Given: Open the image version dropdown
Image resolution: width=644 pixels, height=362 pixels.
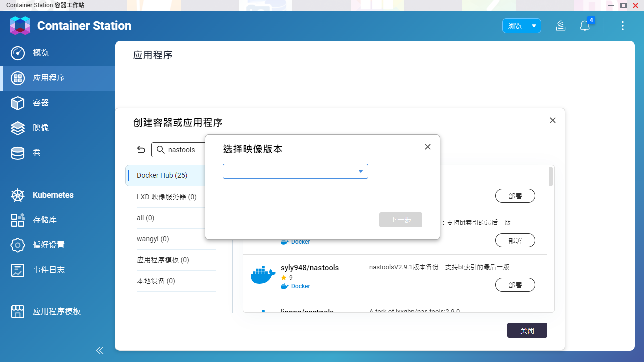Looking at the screenshot, I should click(x=295, y=171).
